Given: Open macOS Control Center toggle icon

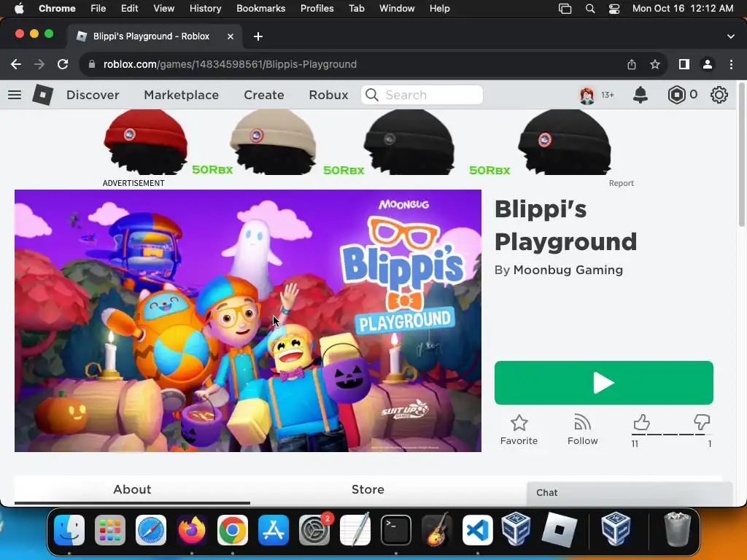Looking at the screenshot, I should click(x=614, y=9).
